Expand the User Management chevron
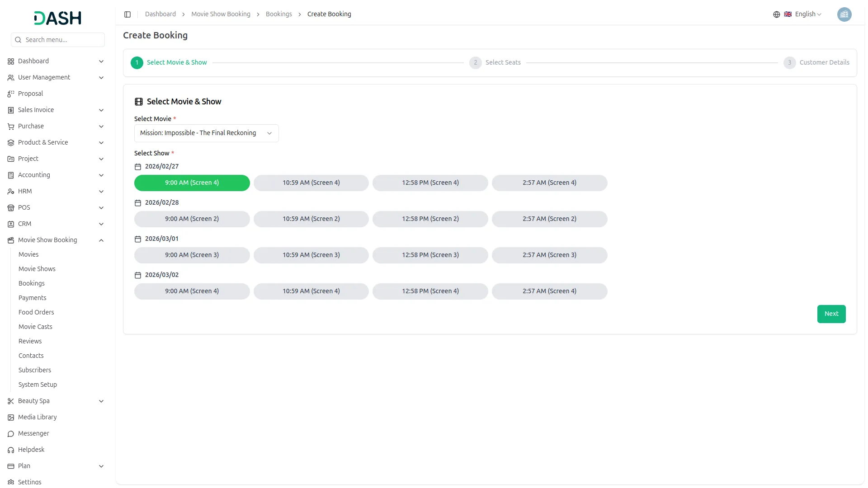The height and width of the screenshot is (488, 868). [x=101, y=78]
